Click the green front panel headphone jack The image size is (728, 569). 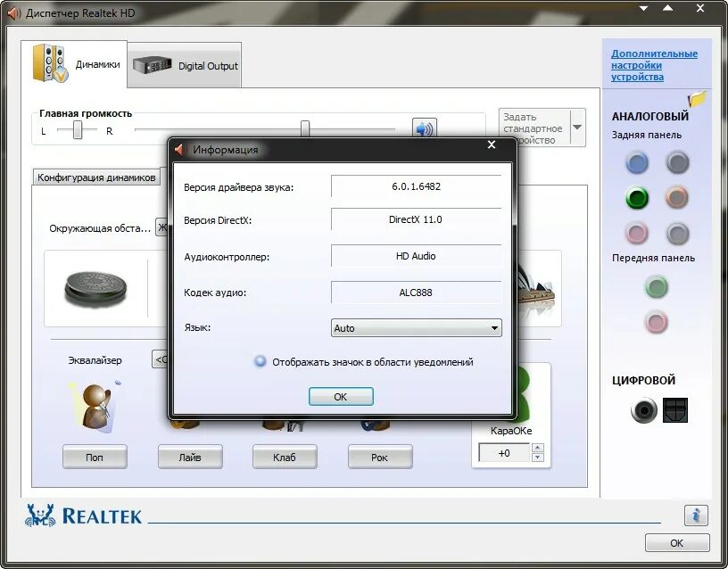pos(656,287)
